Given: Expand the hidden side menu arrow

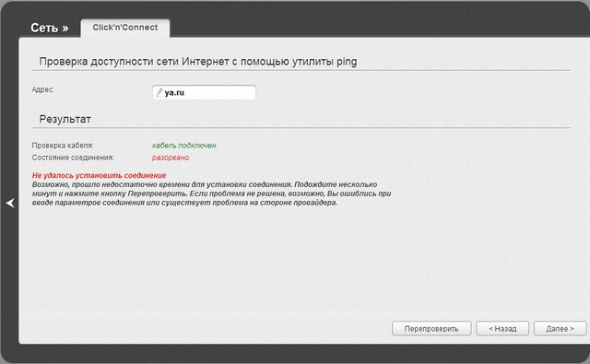Looking at the screenshot, I should coord(10,203).
